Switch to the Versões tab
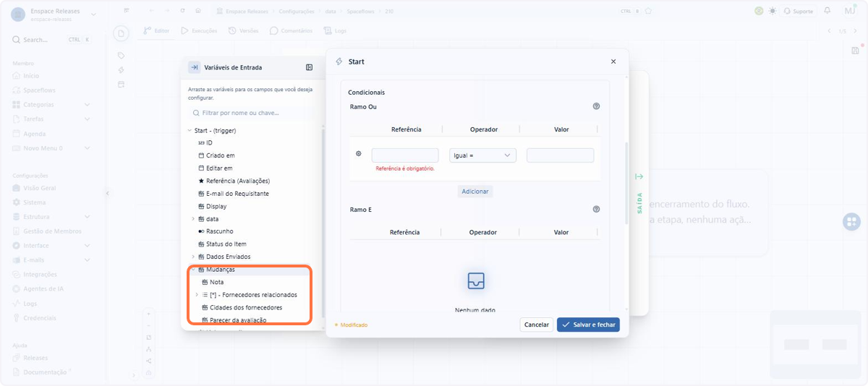Screen dimensions: 868x386 coord(243,31)
